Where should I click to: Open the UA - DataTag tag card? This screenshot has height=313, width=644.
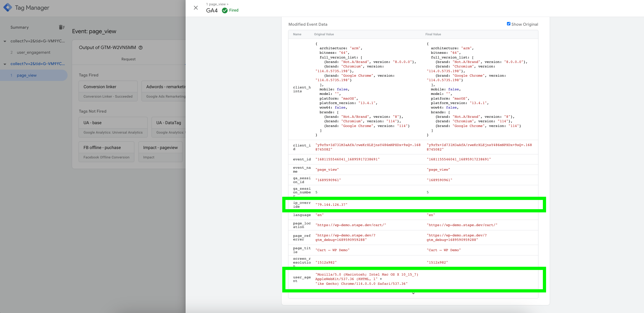tap(169, 127)
